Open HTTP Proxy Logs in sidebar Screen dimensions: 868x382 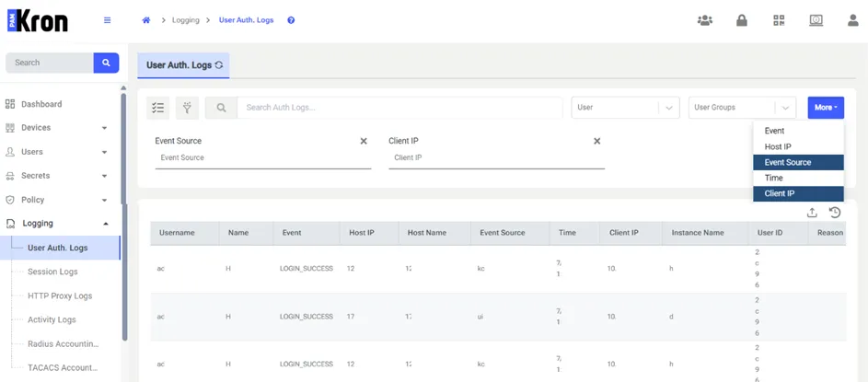[60, 295]
